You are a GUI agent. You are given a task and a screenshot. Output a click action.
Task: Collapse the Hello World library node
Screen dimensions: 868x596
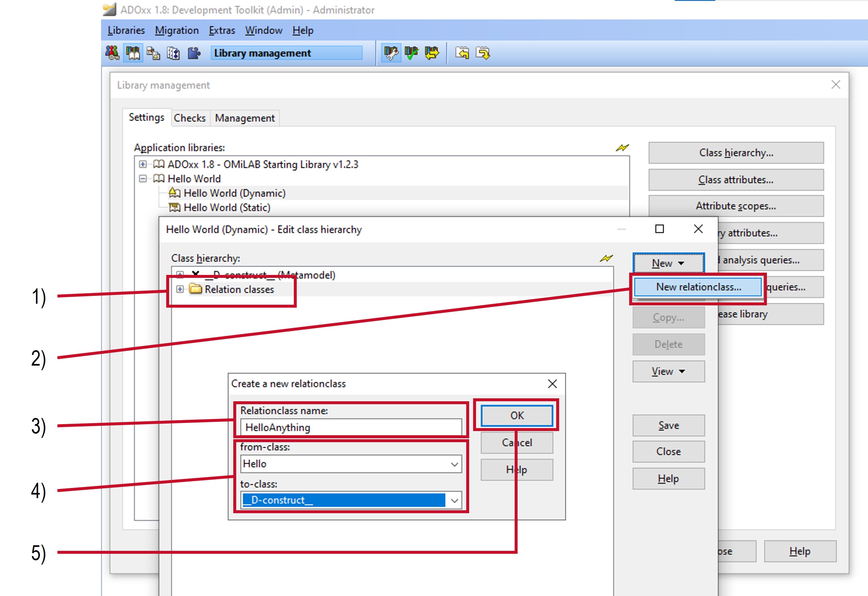coord(143,179)
